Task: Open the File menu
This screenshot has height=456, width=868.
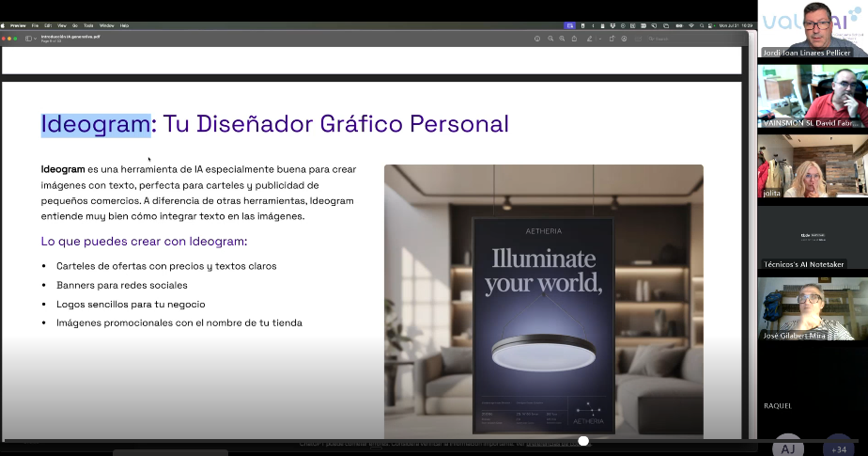Action: (x=35, y=25)
